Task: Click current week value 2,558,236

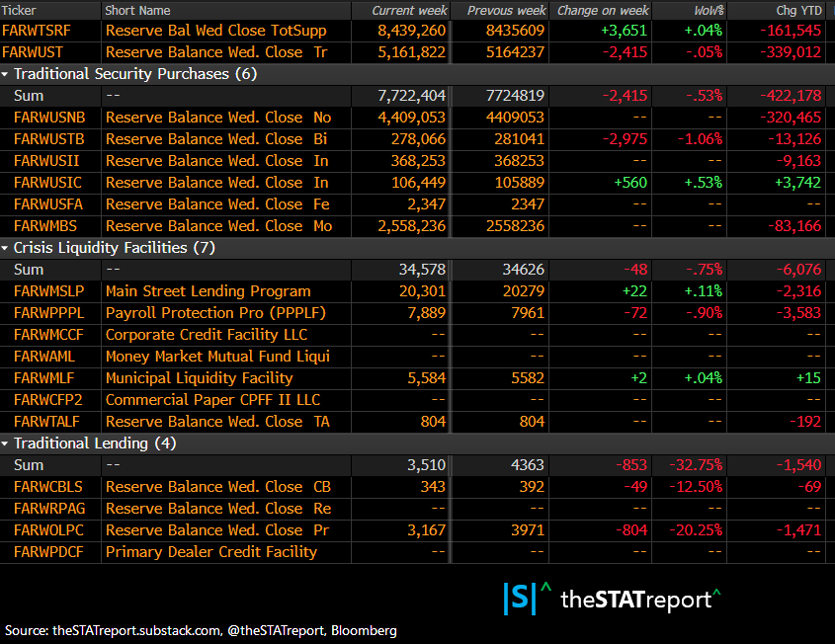Action: [412, 226]
